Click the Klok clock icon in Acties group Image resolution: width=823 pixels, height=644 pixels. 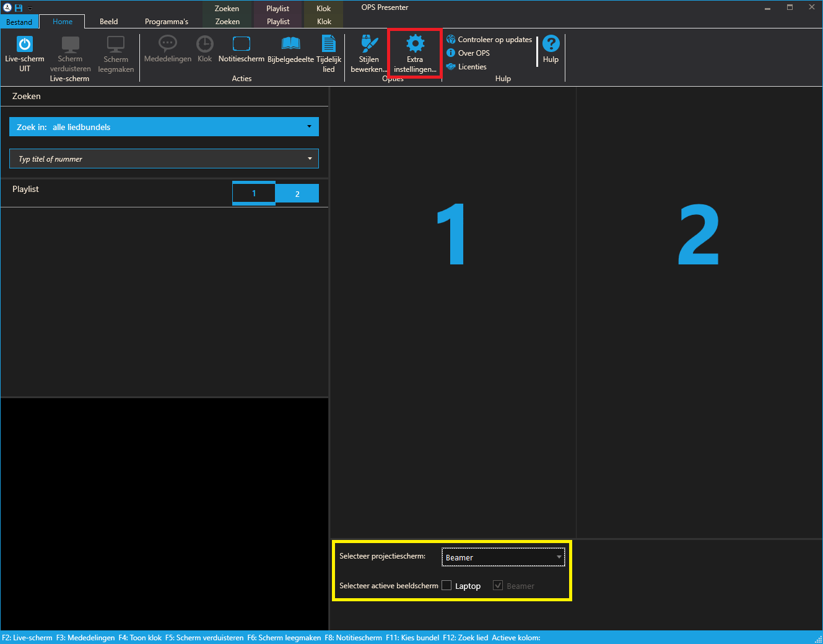click(205, 44)
